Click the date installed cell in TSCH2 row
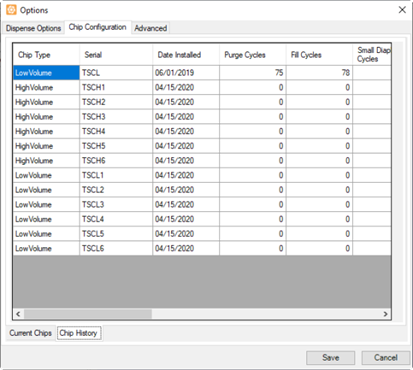The height and width of the screenshot is (370, 413). pyautogui.click(x=186, y=102)
